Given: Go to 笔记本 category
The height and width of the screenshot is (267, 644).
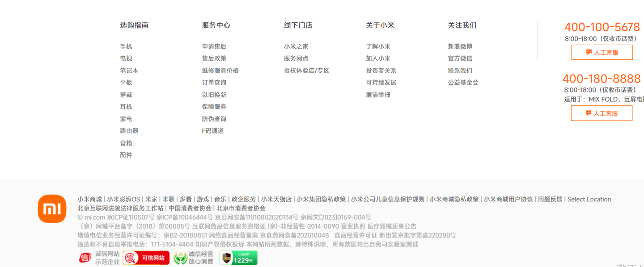Looking at the screenshot, I should tap(129, 71).
